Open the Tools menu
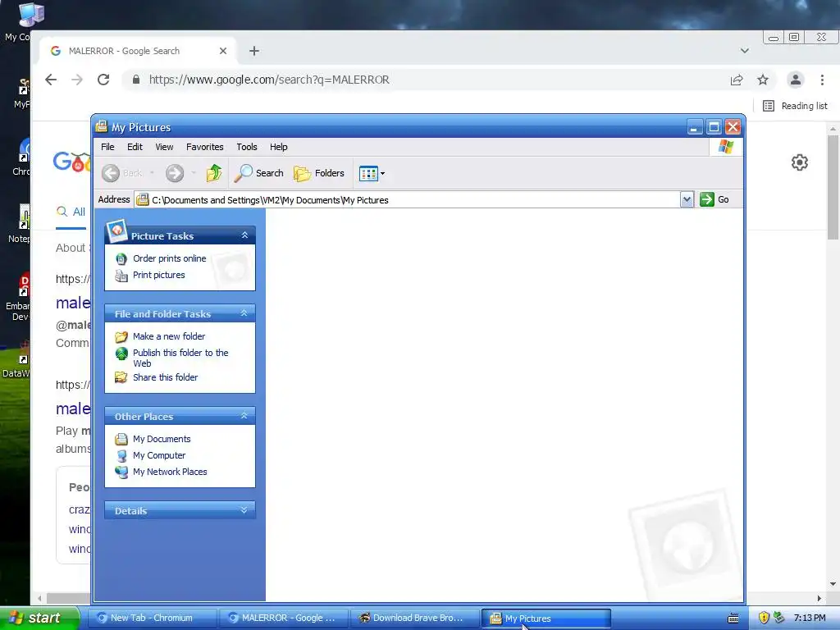This screenshot has width=840, height=630. [246, 147]
